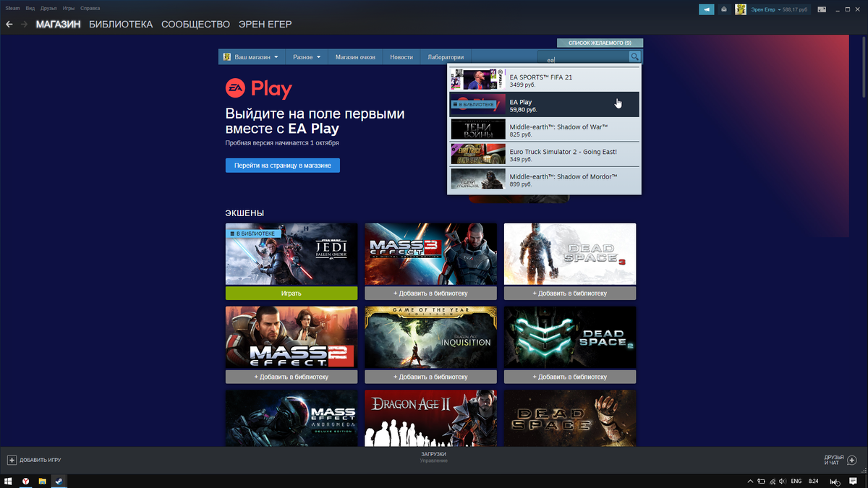This screenshot has height=488, width=868.
Task: Open the Steam menu
Action: (x=13, y=8)
